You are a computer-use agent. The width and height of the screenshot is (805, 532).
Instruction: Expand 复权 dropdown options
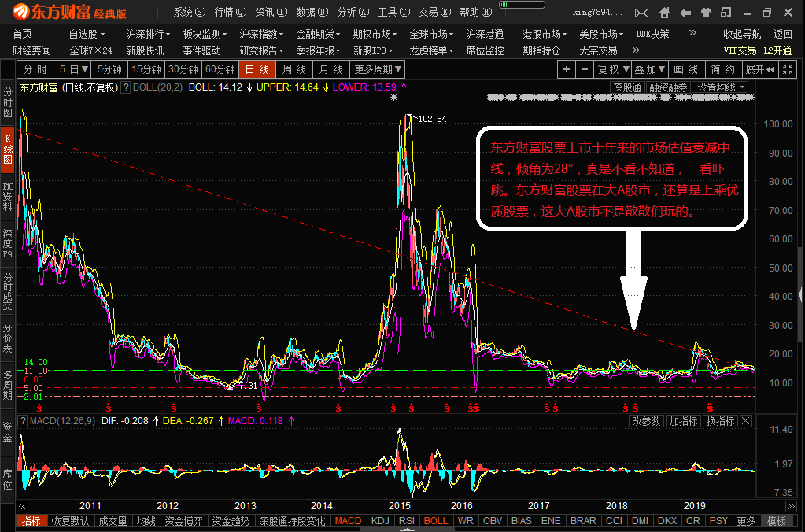click(612, 69)
